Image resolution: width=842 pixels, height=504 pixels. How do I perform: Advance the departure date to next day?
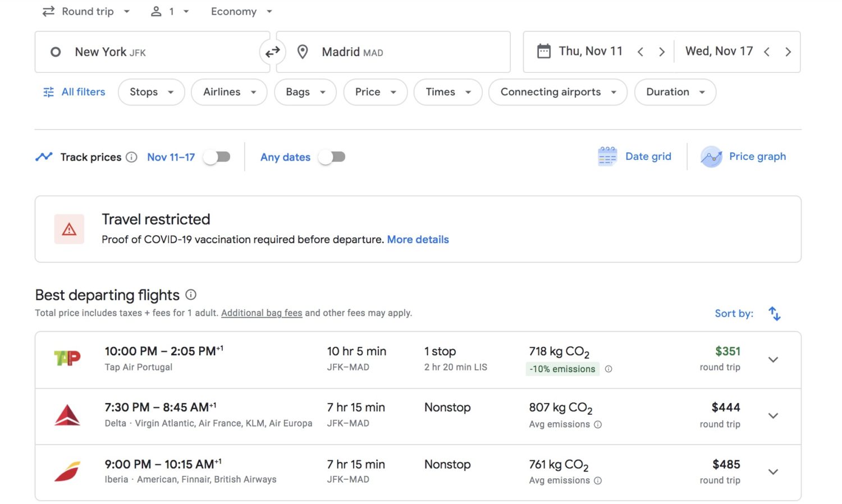tap(662, 52)
